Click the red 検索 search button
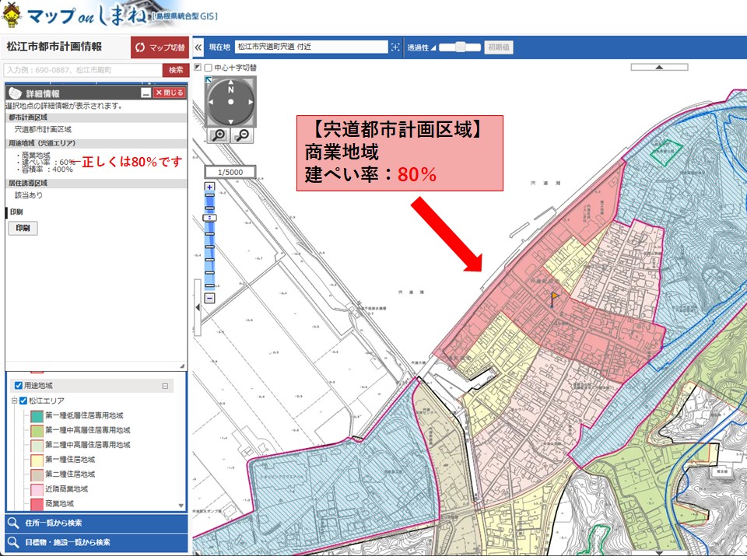Screen dimensions: 747x560 [176, 70]
